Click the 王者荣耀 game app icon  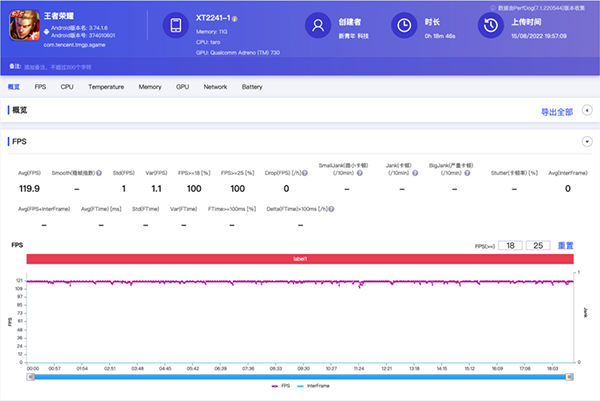[x=24, y=26]
